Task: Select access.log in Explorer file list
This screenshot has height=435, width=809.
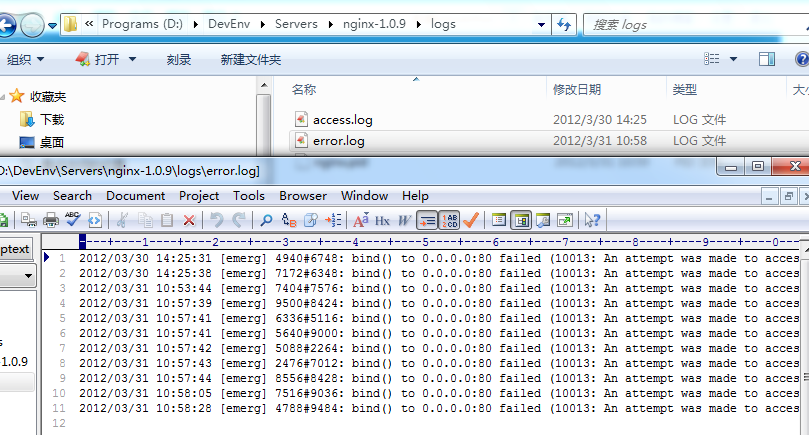Action: 343,120
